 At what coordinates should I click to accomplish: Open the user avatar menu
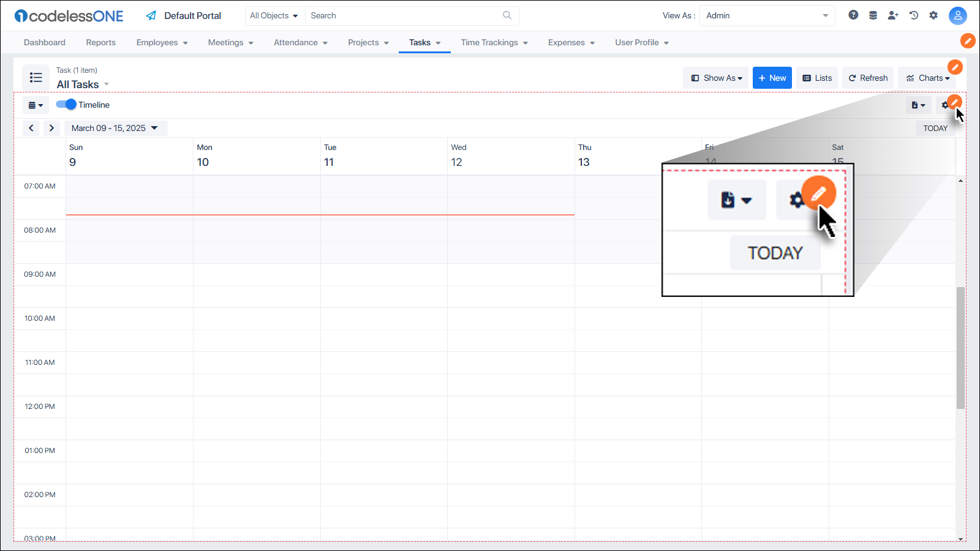(x=958, y=16)
